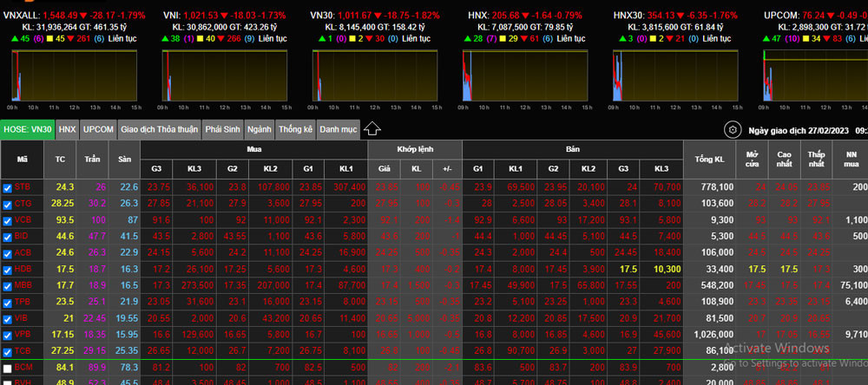The height and width of the screenshot is (385, 868).
Task: Open the Thống kê statistics tab
Action: pyautogui.click(x=295, y=129)
